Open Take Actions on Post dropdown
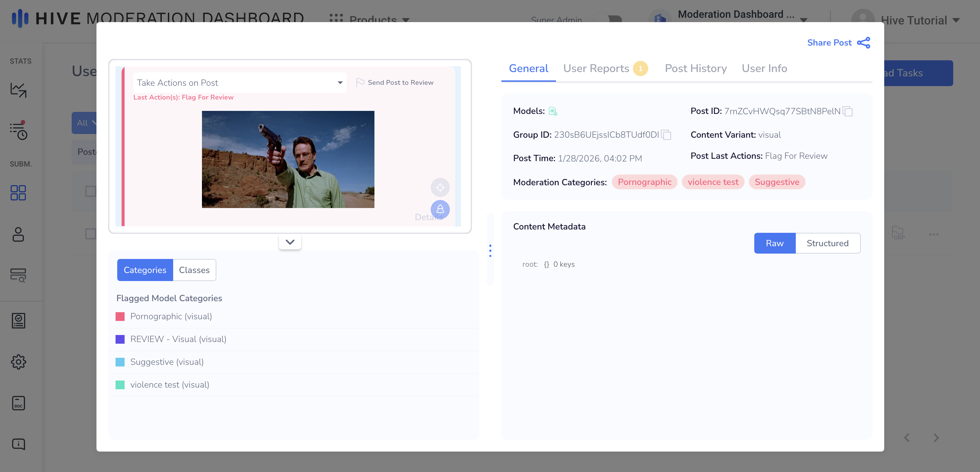Image resolution: width=980 pixels, height=472 pixels. click(x=240, y=83)
